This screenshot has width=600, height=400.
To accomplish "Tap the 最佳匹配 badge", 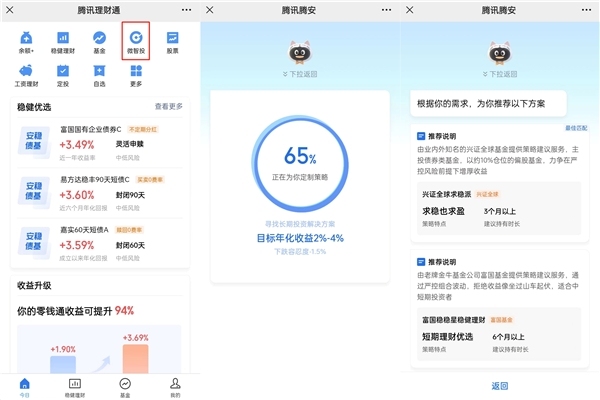I will click(x=576, y=128).
